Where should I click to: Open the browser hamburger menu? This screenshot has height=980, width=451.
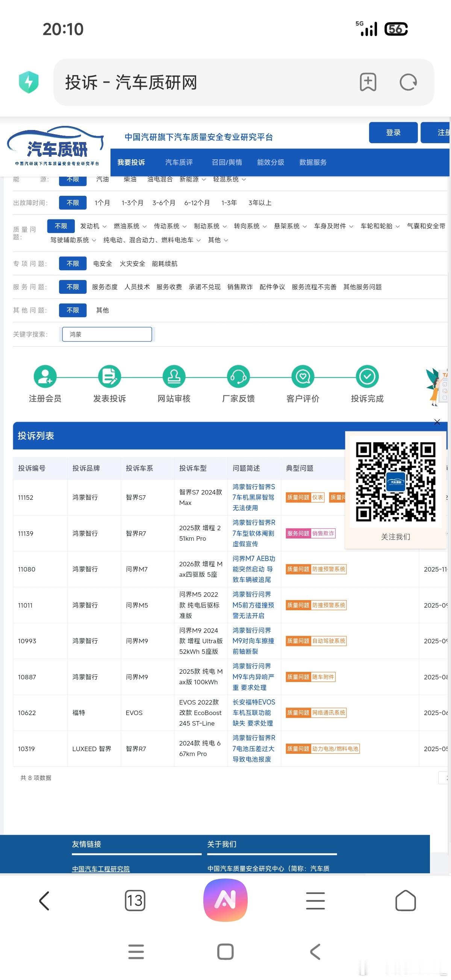coord(315,901)
